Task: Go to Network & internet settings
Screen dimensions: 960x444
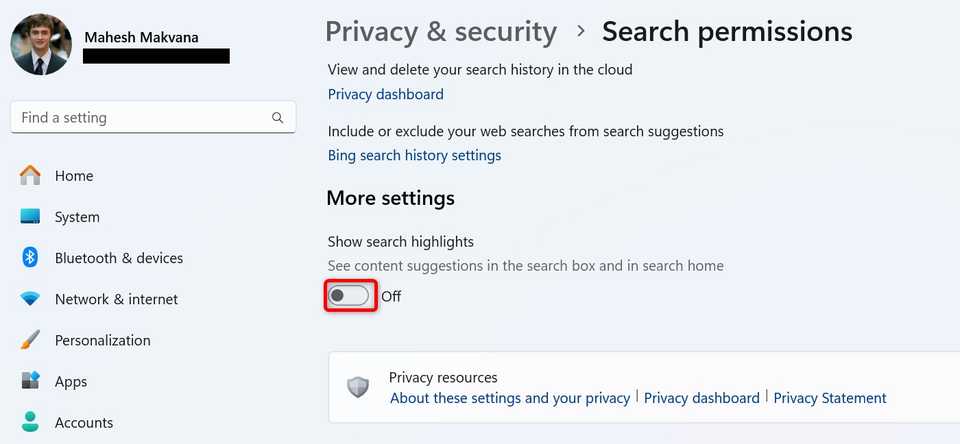Action: point(116,299)
